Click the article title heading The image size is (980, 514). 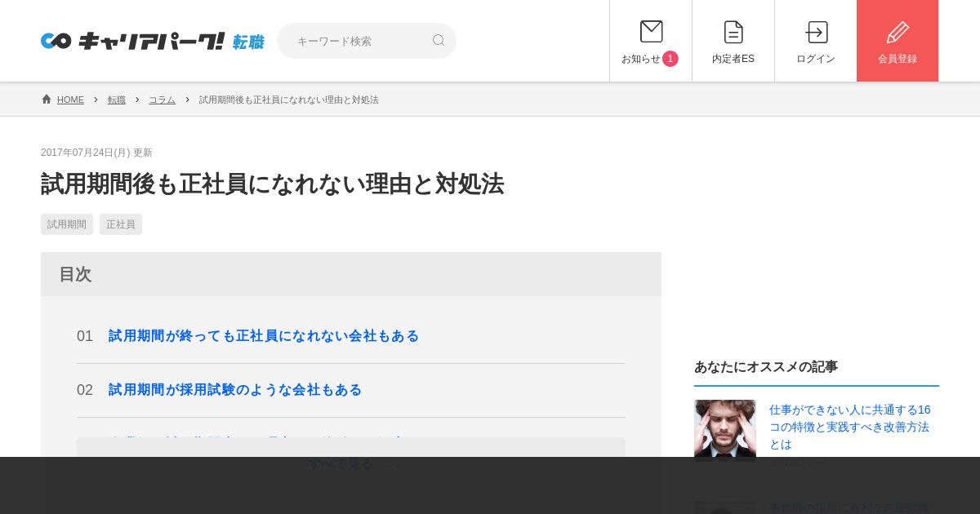click(273, 184)
